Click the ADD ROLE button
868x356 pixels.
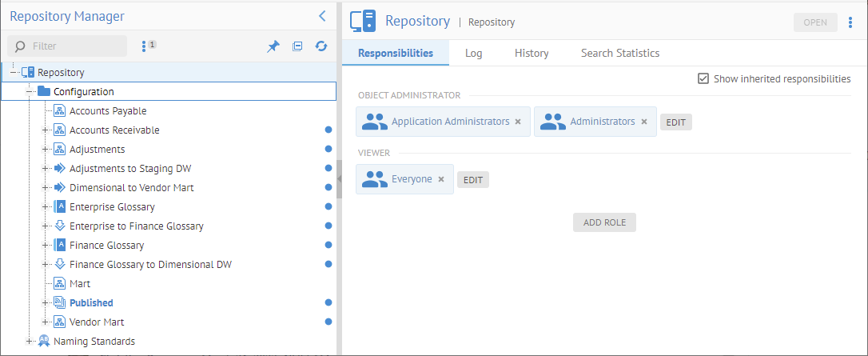(604, 222)
